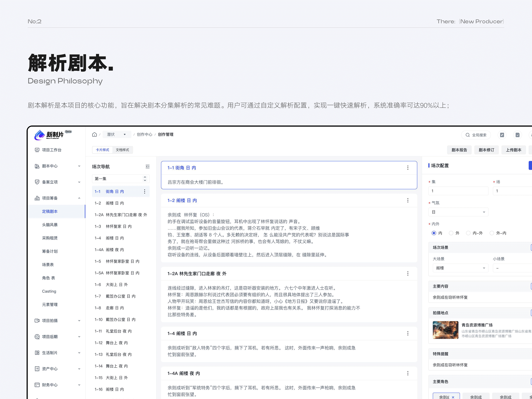This screenshot has width=532, height=399.
Task: Click the 项目后期 sidebar icon
Action: pos(37,337)
